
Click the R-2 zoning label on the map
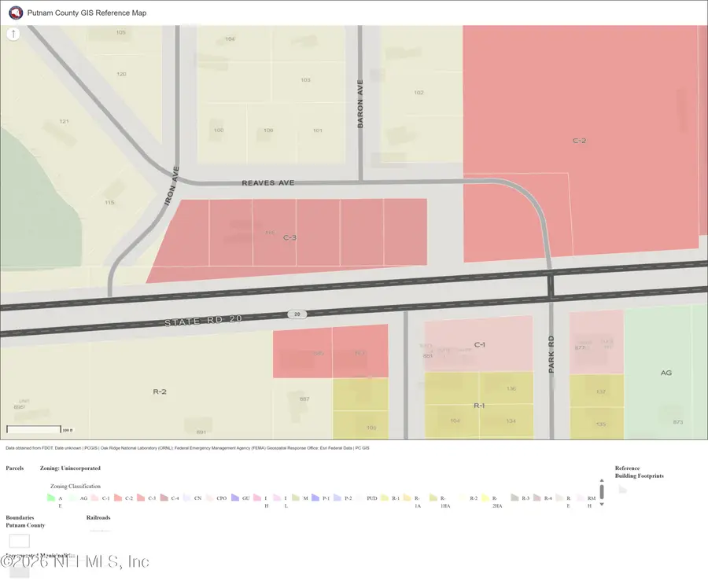click(x=160, y=391)
